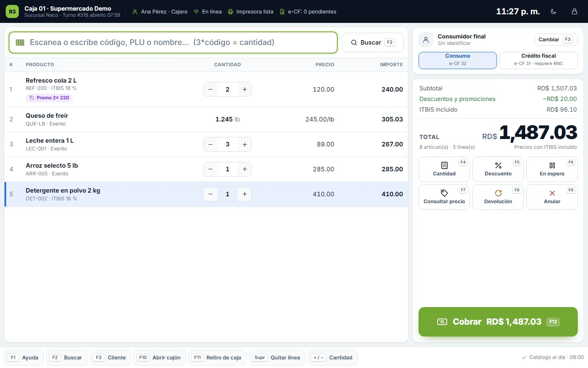The height and width of the screenshot is (368, 588).
Task: Lock the register with padlock icon
Action: click(575, 11)
